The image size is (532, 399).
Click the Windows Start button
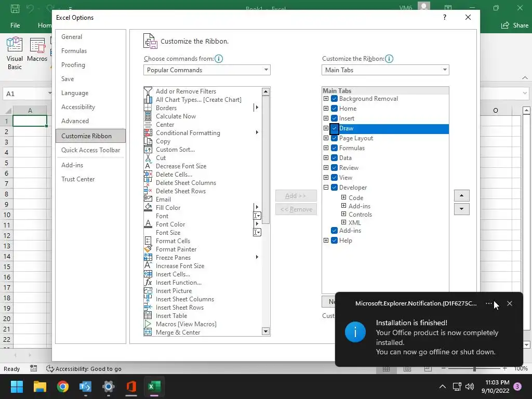click(x=17, y=387)
